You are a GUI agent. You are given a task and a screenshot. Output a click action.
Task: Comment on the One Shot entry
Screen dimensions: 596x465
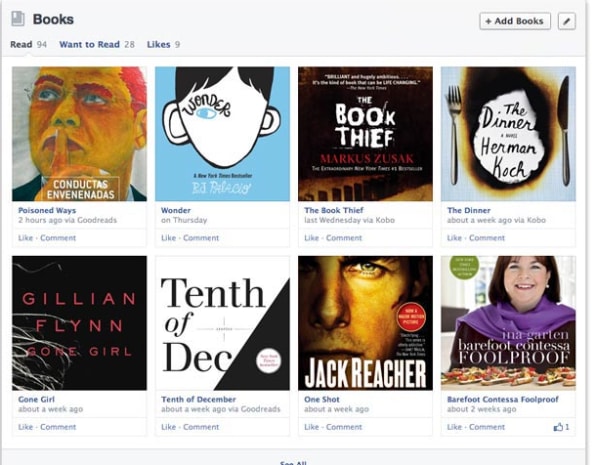344,427
